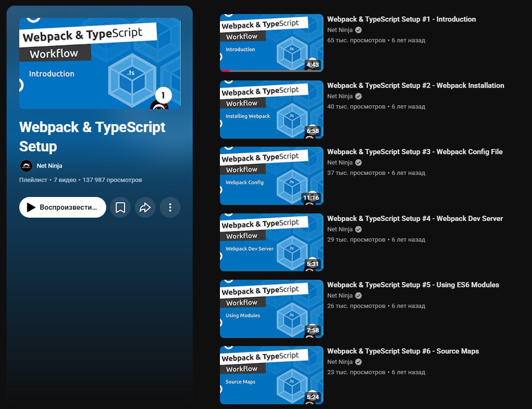Image resolution: width=532 pixels, height=409 pixels.
Task: Click number 1 badge on playlist cover
Action: tap(163, 95)
